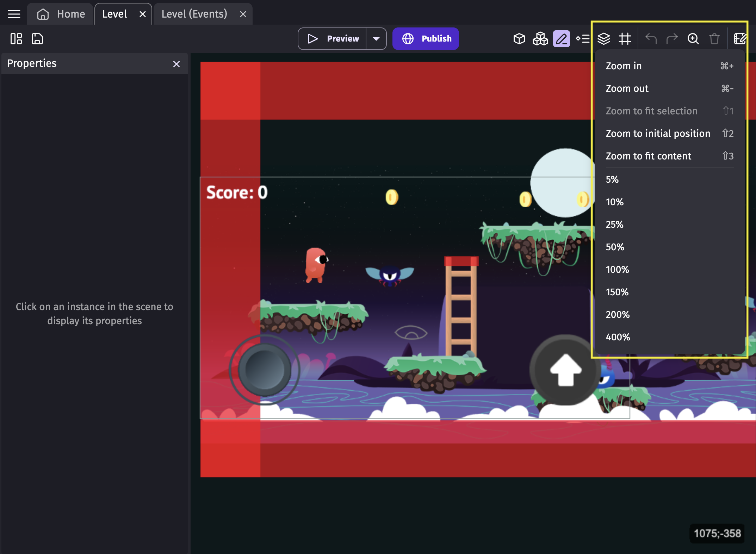Expand the Preview options dropdown arrow

tap(376, 39)
